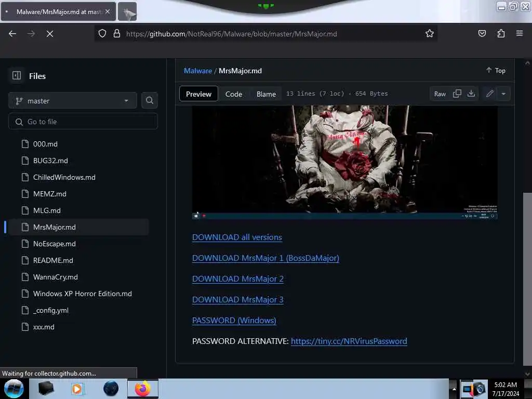Click the forward navigation arrow
The image size is (532, 399).
point(31,34)
